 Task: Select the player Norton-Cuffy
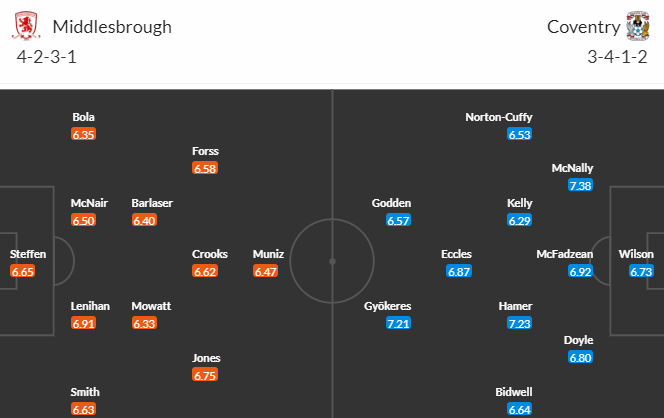pos(498,117)
